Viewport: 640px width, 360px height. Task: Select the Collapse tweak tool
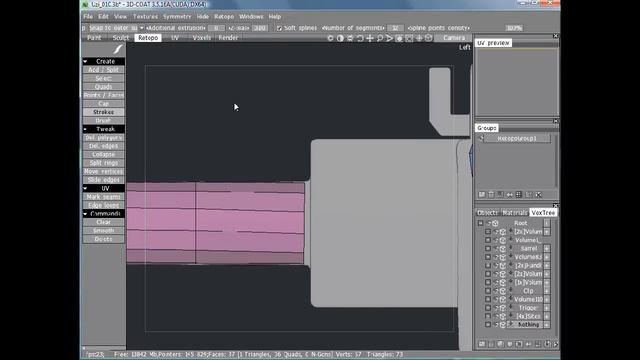[x=104, y=154]
